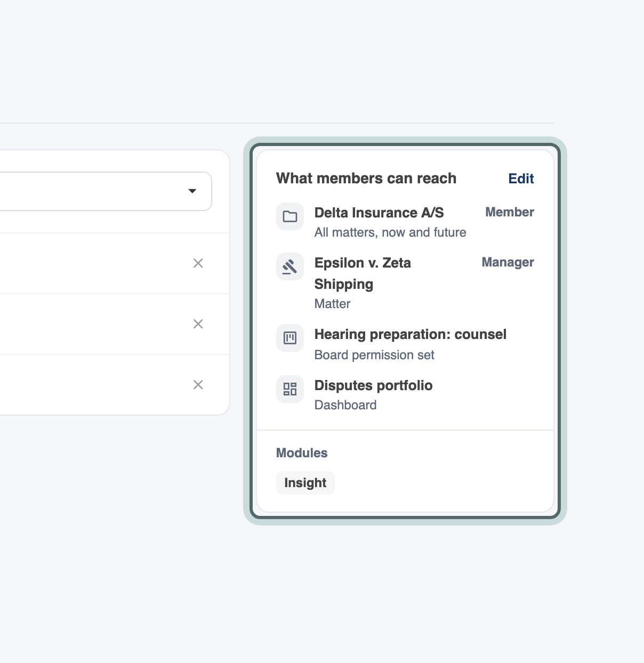Image resolution: width=644 pixels, height=663 pixels.
Task: Click the Dashboard subtitle under Disputes portfolio
Action: click(x=345, y=405)
